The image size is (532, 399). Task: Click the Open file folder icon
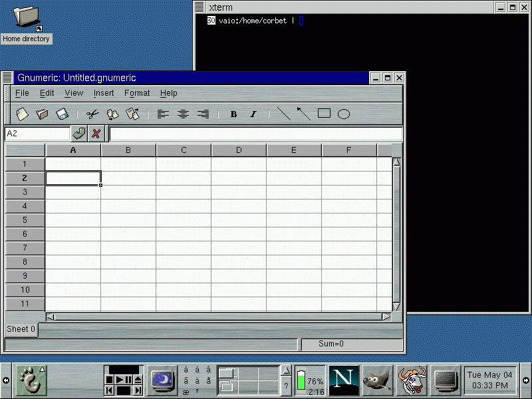(x=42, y=114)
